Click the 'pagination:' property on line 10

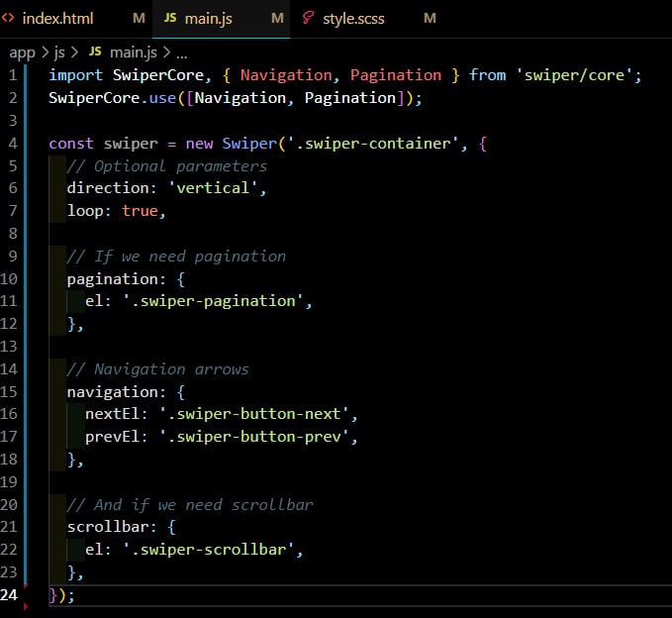pyautogui.click(x=116, y=279)
